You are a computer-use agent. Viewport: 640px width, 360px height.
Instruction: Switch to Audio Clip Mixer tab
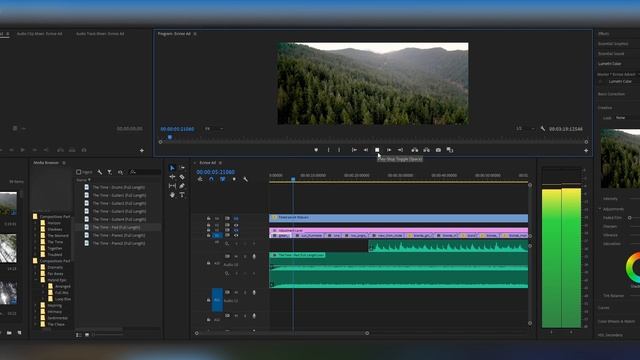(40, 34)
